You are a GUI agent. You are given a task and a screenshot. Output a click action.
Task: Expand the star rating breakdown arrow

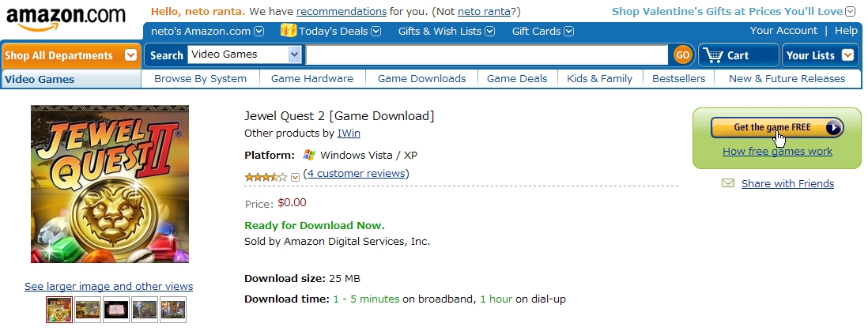(x=295, y=177)
